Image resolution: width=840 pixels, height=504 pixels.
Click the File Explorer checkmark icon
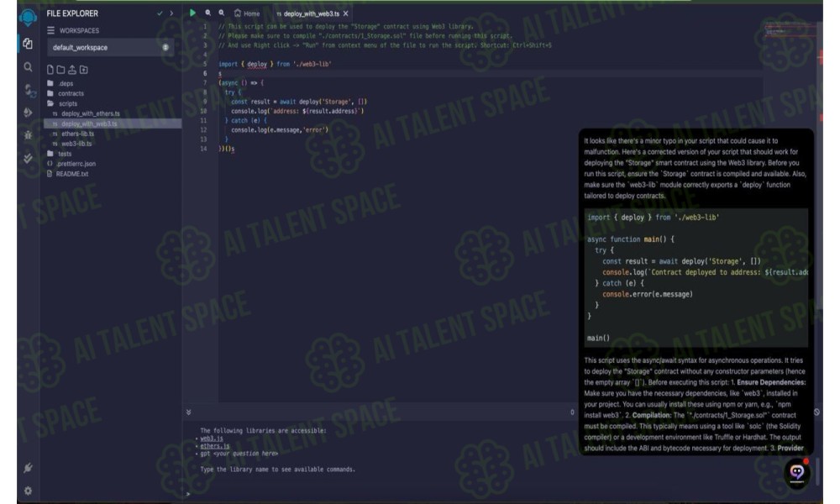click(x=160, y=13)
